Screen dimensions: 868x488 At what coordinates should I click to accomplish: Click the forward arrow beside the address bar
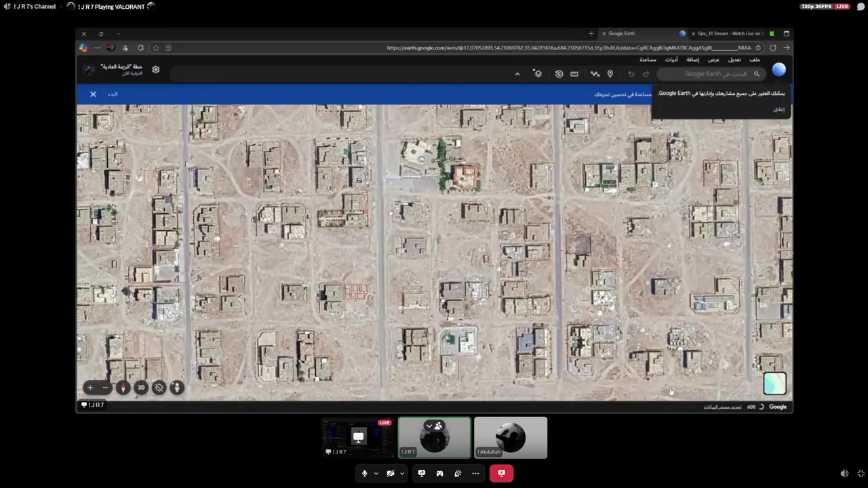tap(786, 48)
